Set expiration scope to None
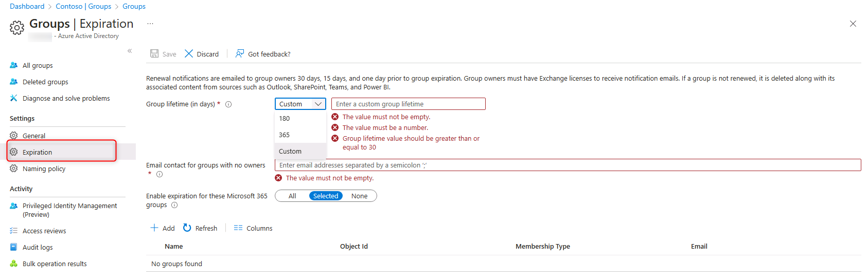This screenshot has height=280, width=868. coord(359,196)
